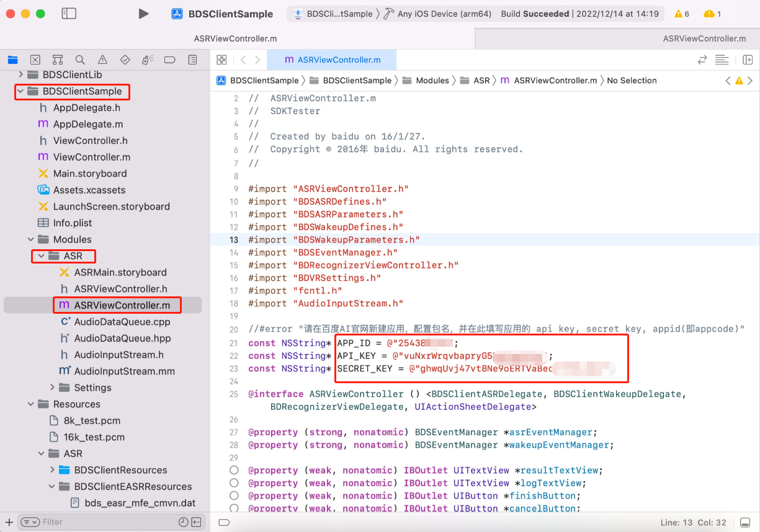Viewport: 760px width, 532px height.
Task: Click the add file plus button
Action: click(x=9, y=522)
